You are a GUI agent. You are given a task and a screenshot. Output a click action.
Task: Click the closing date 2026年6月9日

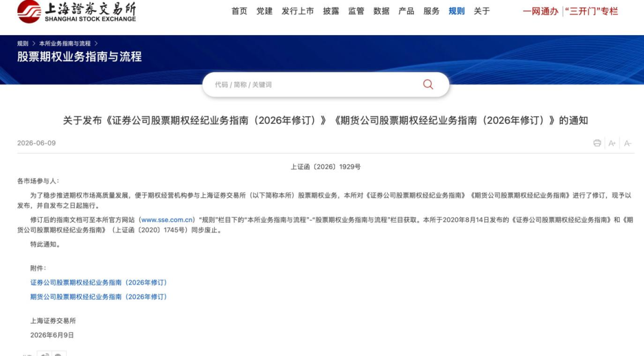pyautogui.click(x=52, y=335)
